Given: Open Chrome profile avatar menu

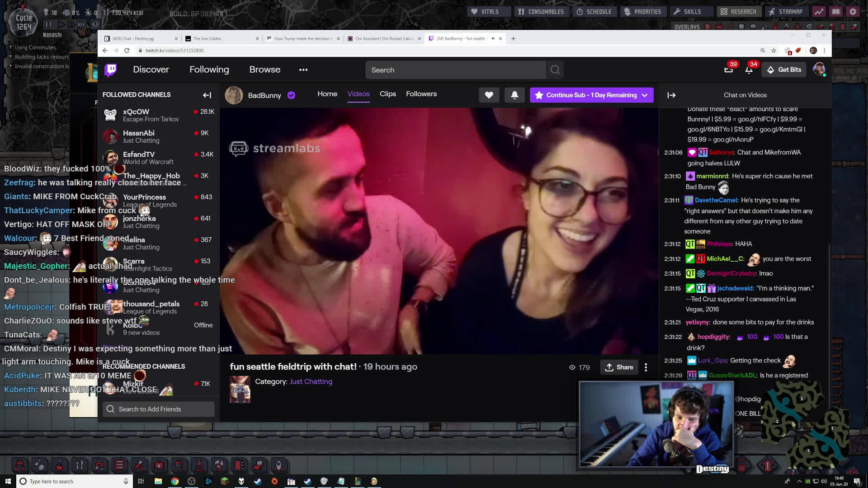Looking at the screenshot, I should (813, 51).
